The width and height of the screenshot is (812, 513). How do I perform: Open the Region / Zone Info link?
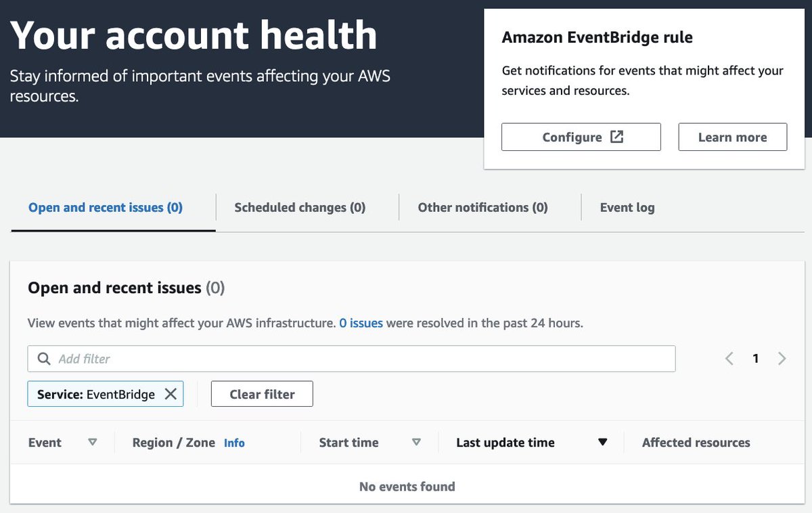click(x=234, y=443)
